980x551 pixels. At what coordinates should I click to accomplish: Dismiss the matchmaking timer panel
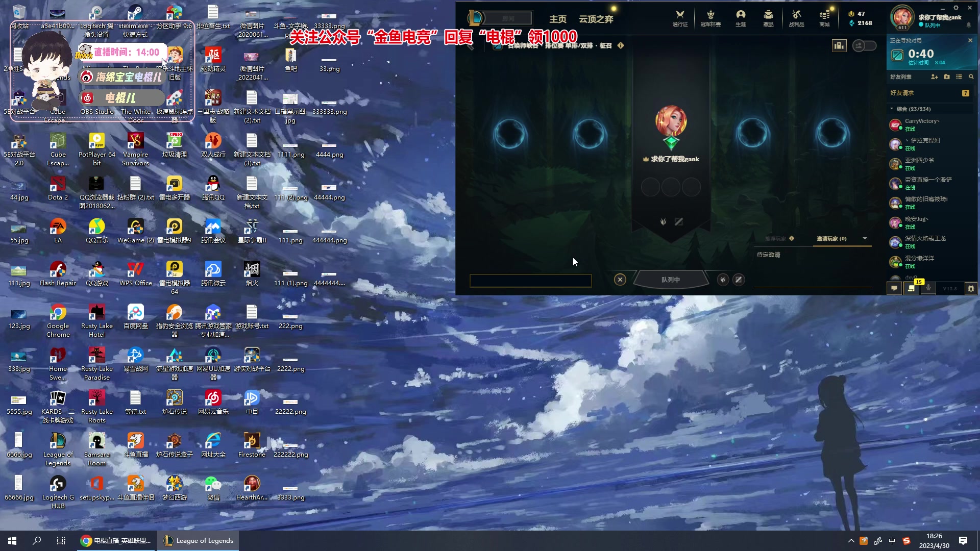click(970, 40)
